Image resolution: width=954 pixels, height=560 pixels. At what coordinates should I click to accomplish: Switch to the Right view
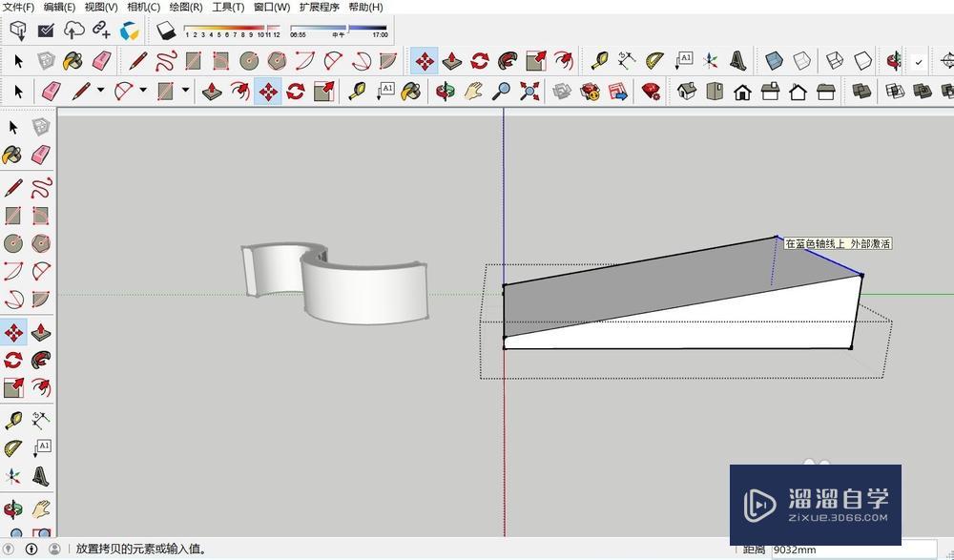[x=770, y=92]
